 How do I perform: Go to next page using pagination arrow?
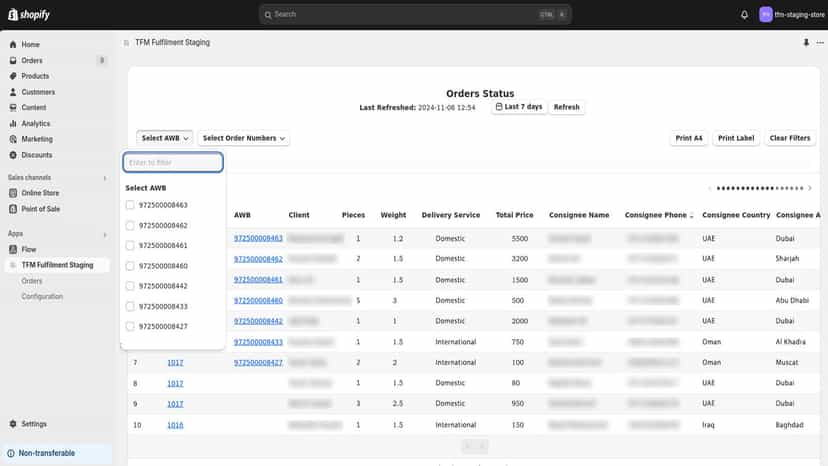[x=810, y=188]
